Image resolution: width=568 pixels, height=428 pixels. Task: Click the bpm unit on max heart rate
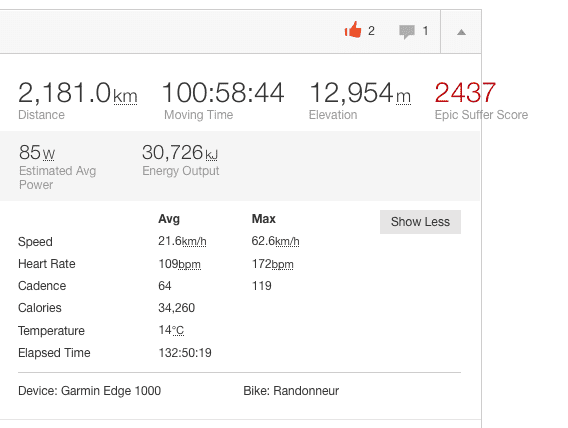point(282,264)
